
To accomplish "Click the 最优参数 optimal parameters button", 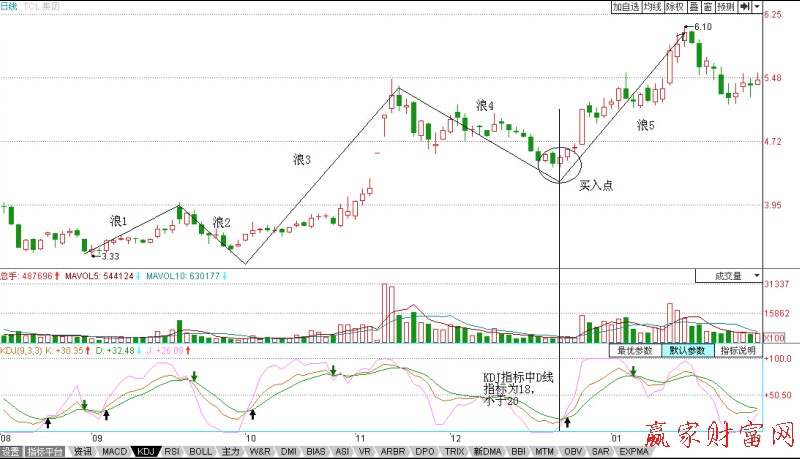I will [x=634, y=351].
